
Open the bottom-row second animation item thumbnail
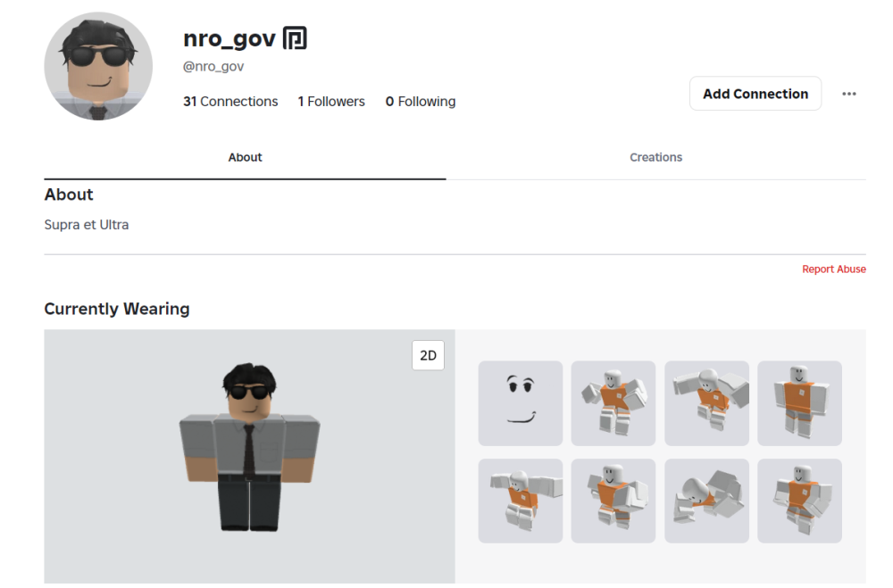[613, 501]
